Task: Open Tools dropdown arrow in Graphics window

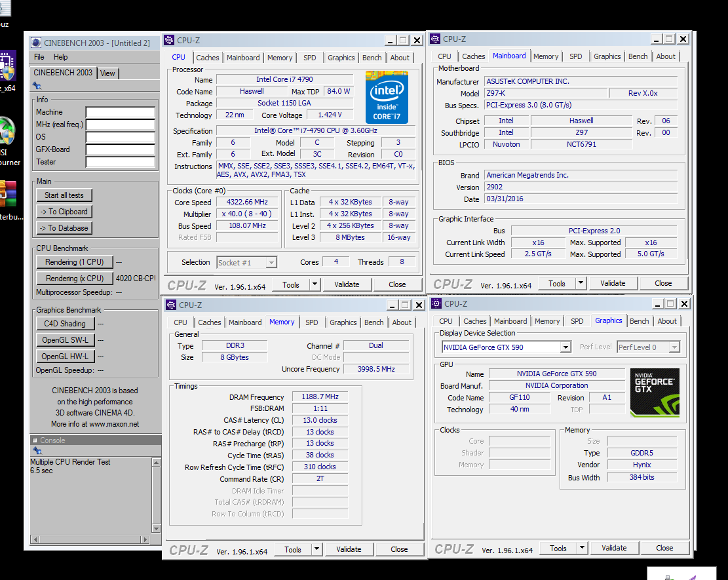Action: pyautogui.click(x=583, y=547)
